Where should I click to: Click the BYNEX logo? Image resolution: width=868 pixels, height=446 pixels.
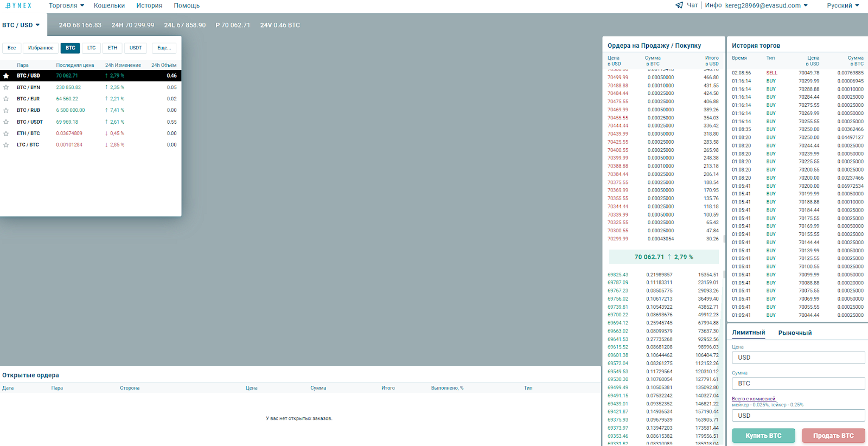click(18, 5)
